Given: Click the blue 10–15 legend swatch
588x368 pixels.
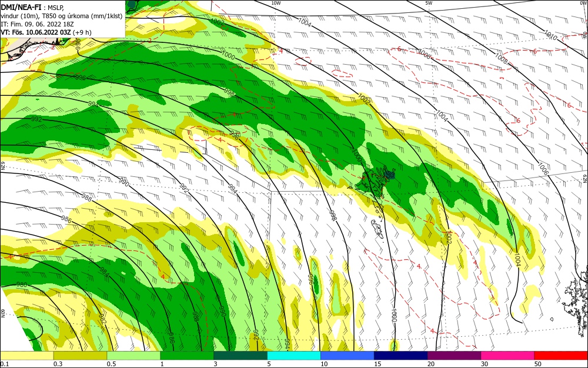Looking at the screenshot, I should coord(348,356).
